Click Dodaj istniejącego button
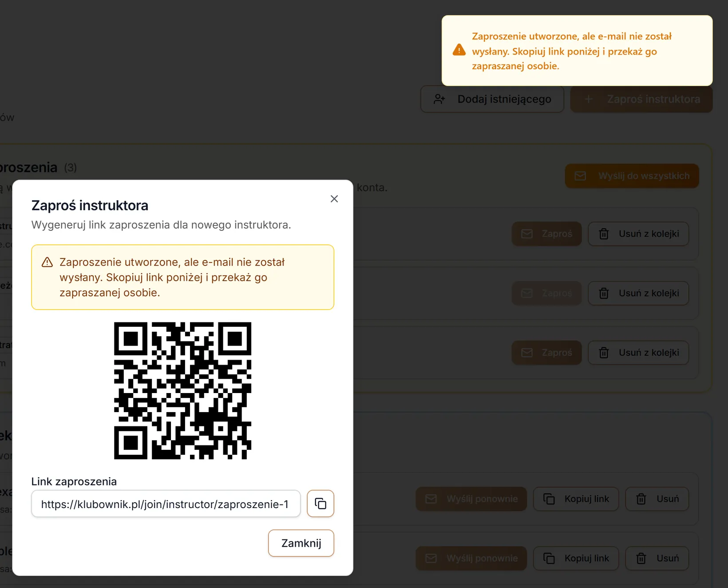The width and height of the screenshot is (728, 588). [492, 99]
